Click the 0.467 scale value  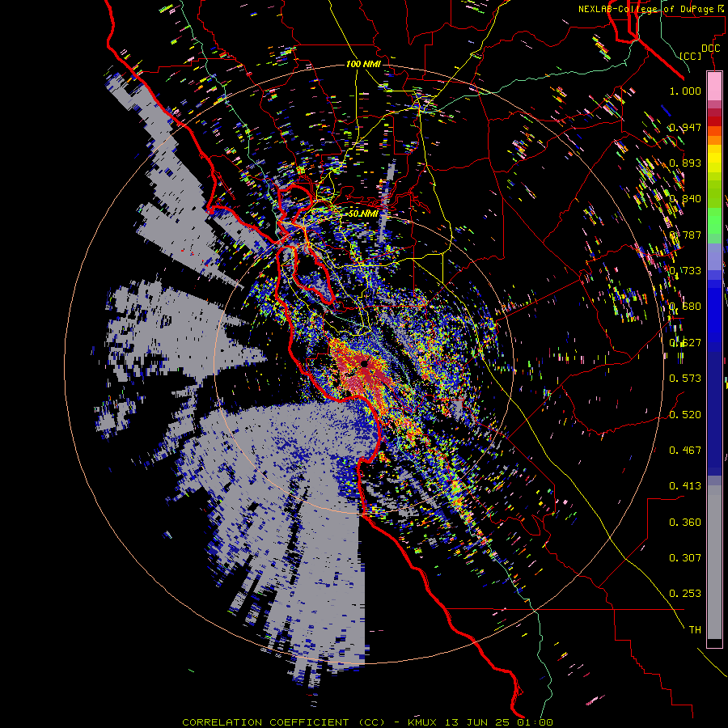click(685, 450)
